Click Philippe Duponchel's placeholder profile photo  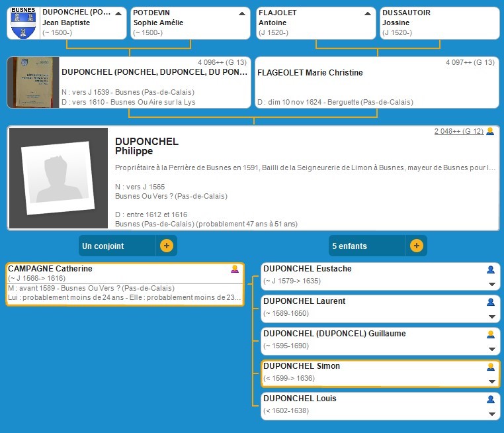(x=58, y=178)
